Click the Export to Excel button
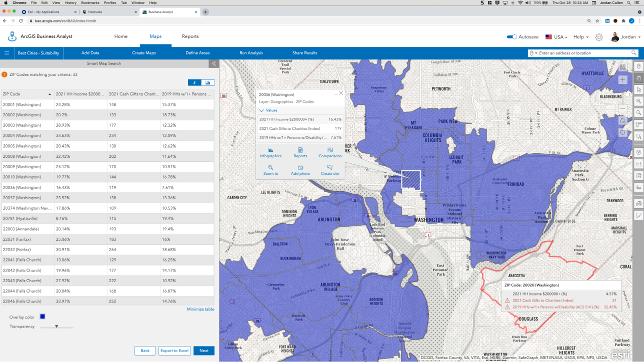The width and height of the screenshot is (644, 362). [174, 351]
